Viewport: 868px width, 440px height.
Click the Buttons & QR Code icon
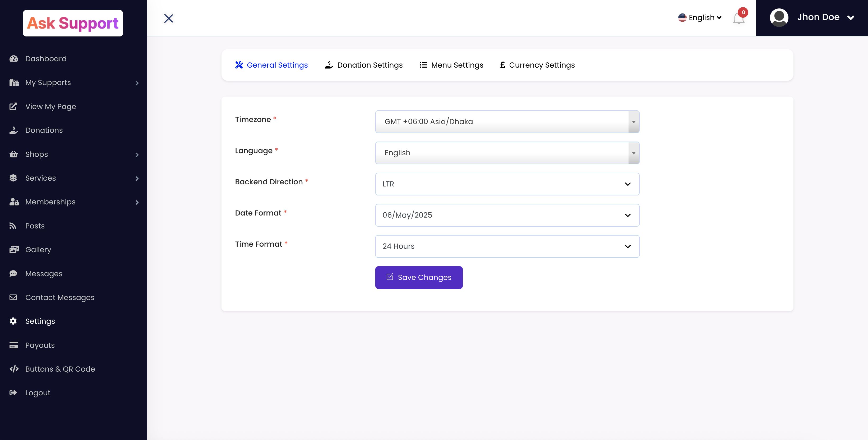pyautogui.click(x=14, y=369)
